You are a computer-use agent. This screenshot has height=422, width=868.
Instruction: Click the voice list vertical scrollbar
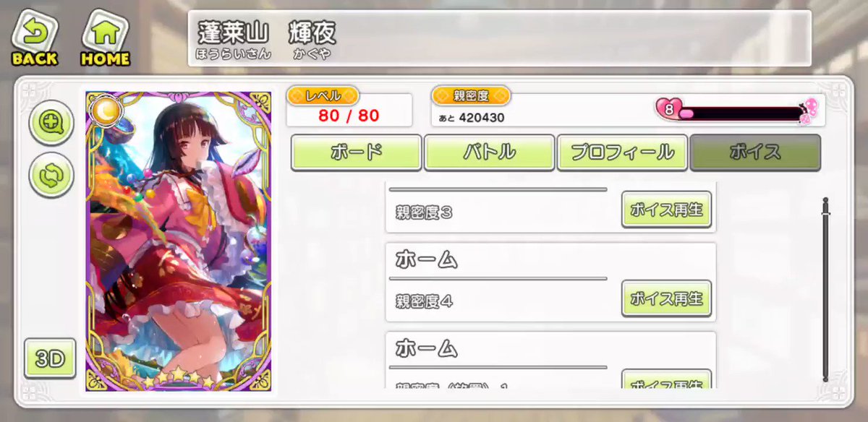[x=825, y=290]
